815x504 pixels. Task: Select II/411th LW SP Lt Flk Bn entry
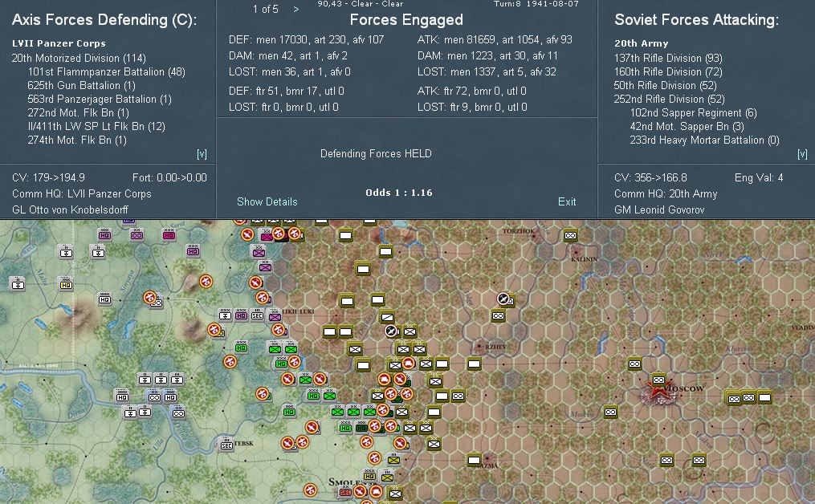tap(96, 126)
